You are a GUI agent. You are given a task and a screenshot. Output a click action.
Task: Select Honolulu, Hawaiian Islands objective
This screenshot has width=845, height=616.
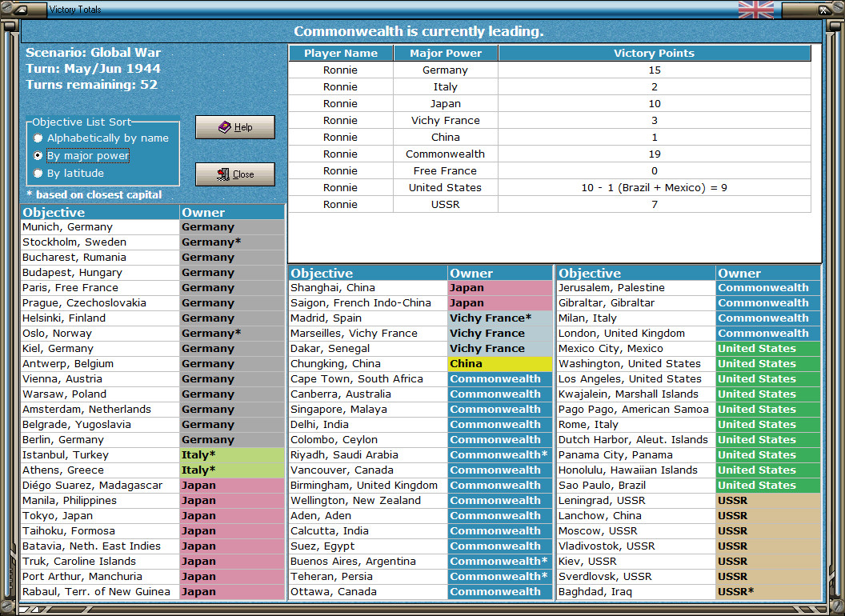coord(636,470)
